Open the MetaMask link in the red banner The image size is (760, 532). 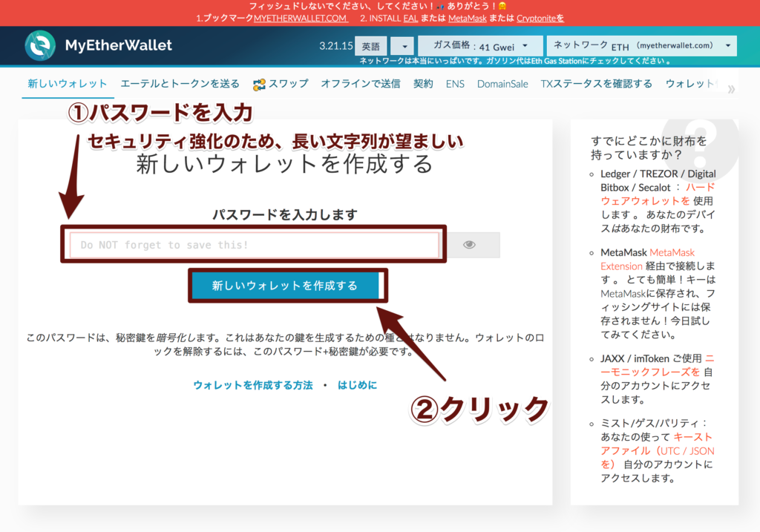tap(468, 19)
